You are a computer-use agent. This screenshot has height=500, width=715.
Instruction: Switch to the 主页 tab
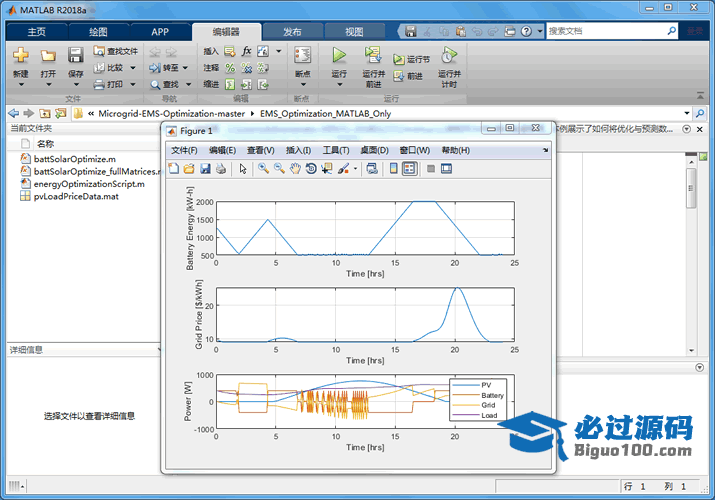[36, 32]
